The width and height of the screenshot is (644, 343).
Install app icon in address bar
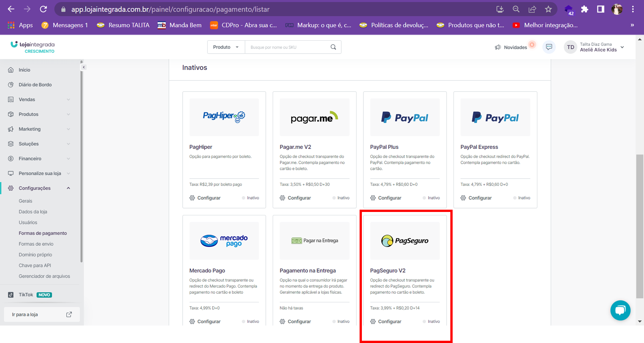coord(500,9)
